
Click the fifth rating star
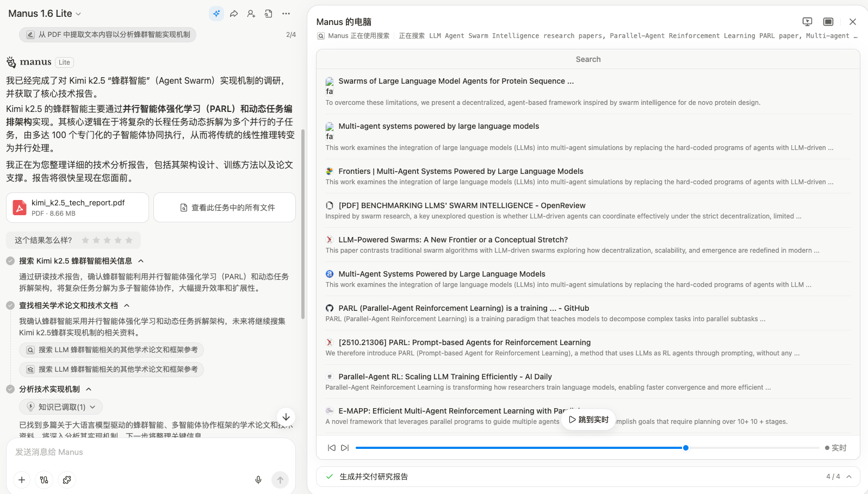click(x=129, y=240)
